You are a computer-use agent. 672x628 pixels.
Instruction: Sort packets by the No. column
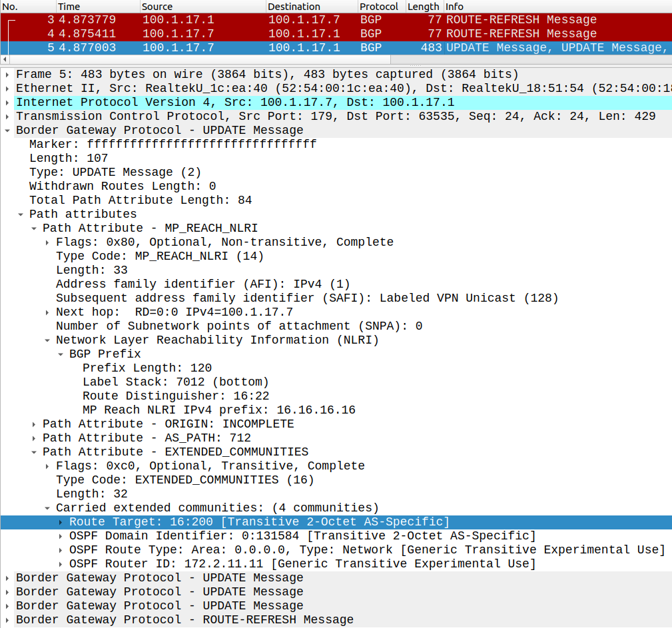click(28, 7)
